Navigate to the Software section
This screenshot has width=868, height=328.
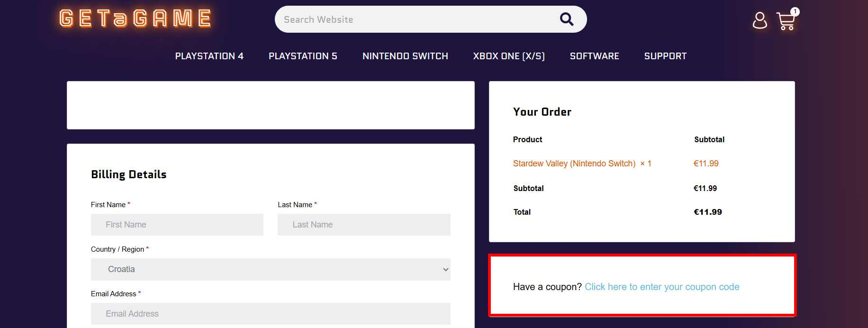pyautogui.click(x=594, y=56)
